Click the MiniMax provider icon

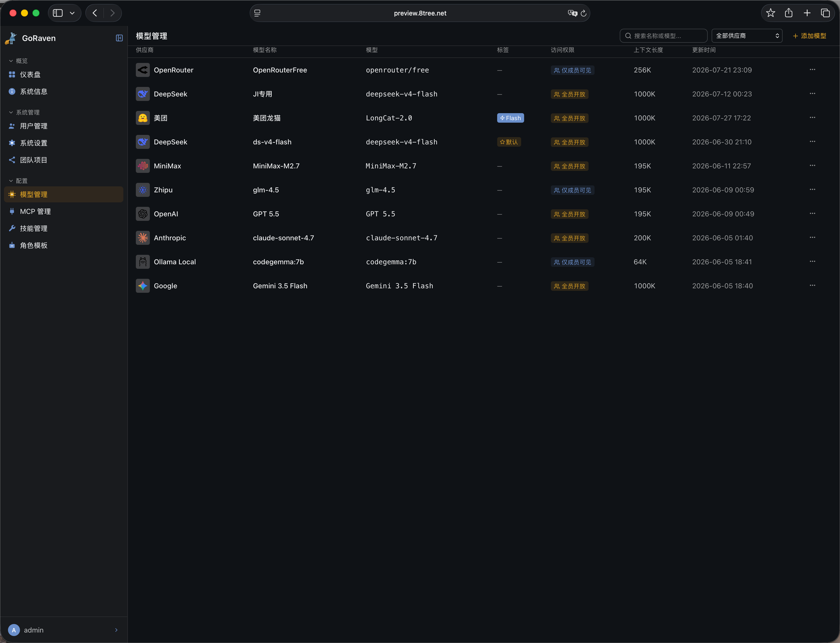coord(143,166)
